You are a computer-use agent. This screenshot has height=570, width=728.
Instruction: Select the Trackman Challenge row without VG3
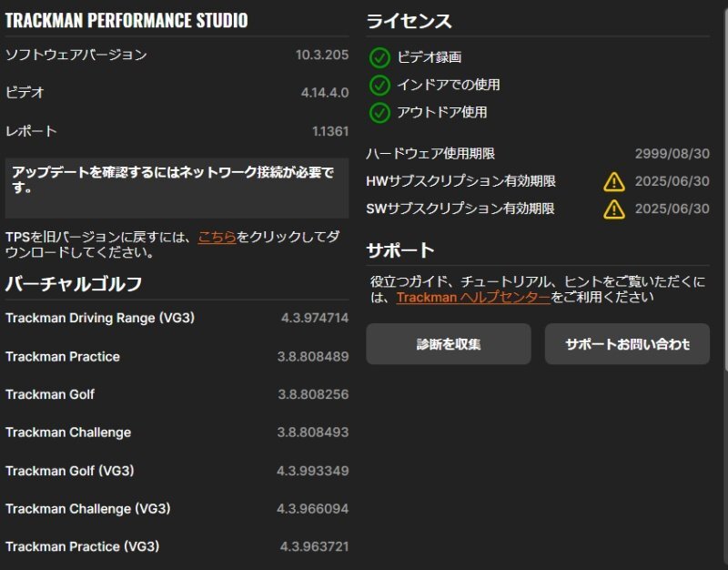coord(177,433)
